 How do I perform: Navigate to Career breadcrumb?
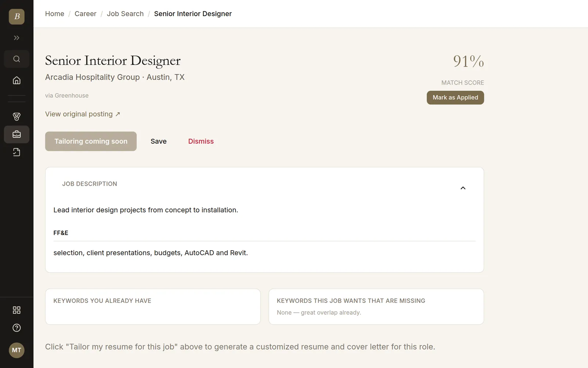pos(85,14)
